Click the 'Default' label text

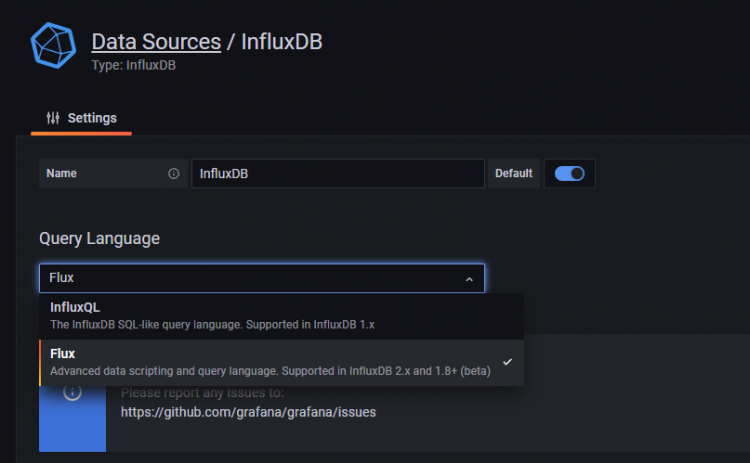click(x=514, y=173)
